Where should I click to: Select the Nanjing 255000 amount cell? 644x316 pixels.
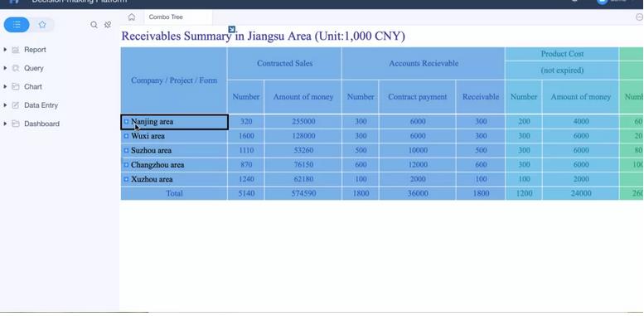303,122
